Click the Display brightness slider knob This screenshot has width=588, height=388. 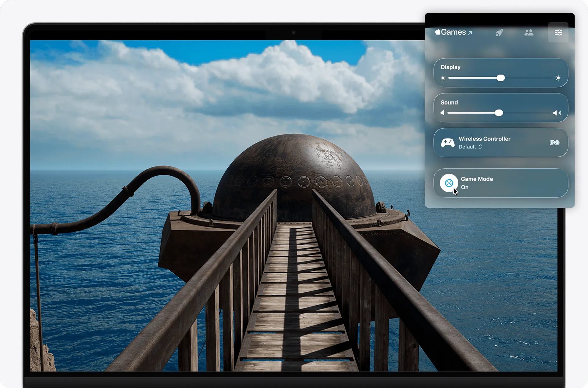pos(501,78)
